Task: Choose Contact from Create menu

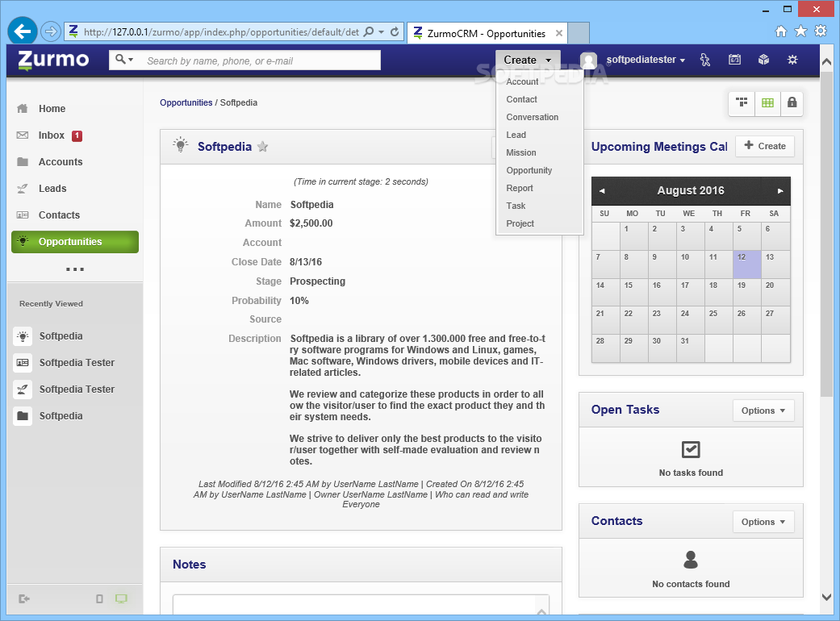Action: tap(521, 99)
